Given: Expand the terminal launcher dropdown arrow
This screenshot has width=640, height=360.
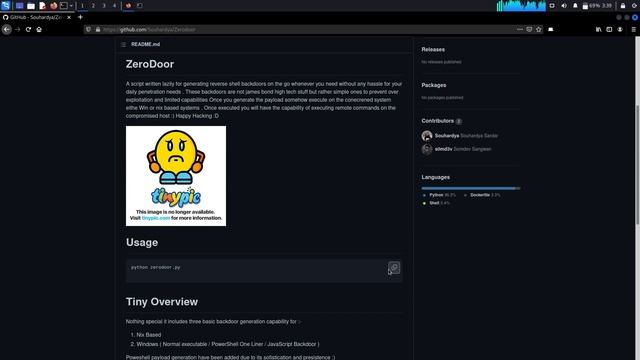Looking at the screenshot, I should coord(71,6).
